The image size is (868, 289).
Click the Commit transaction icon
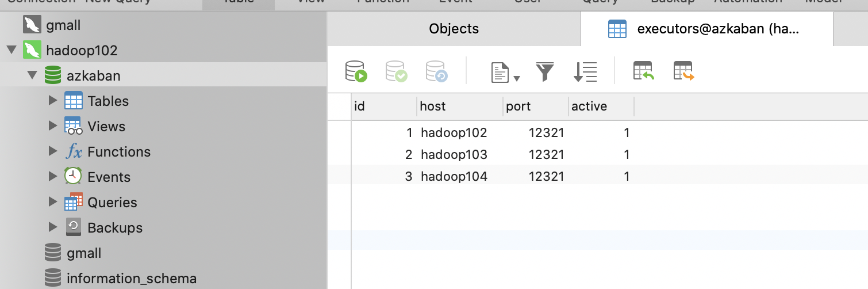coord(396,71)
